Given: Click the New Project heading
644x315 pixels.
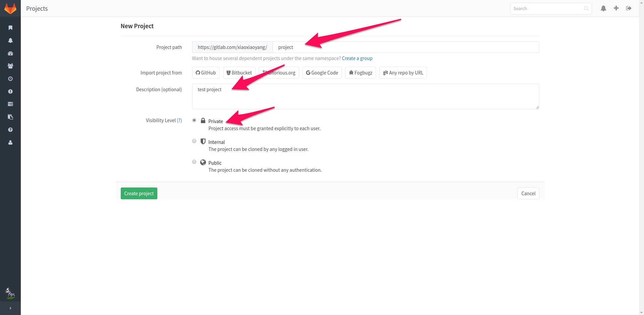Looking at the screenshot, I should pos(137,26).
